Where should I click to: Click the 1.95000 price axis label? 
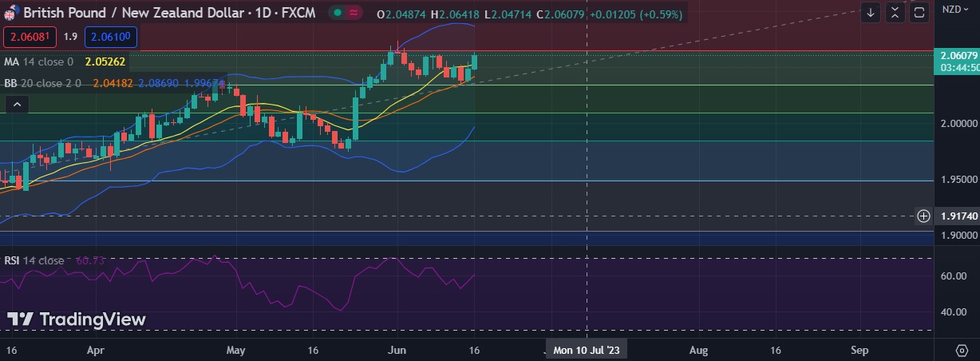(958, 180)
